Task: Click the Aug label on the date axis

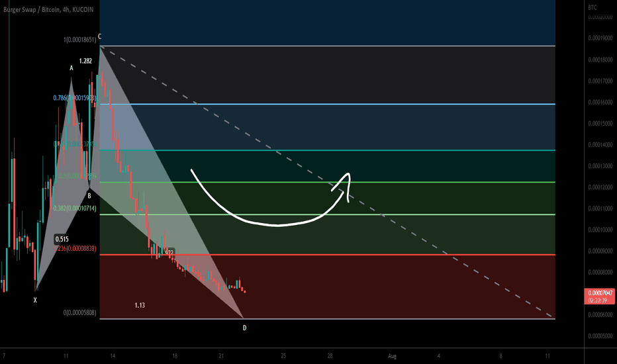Action: (392, 356)
